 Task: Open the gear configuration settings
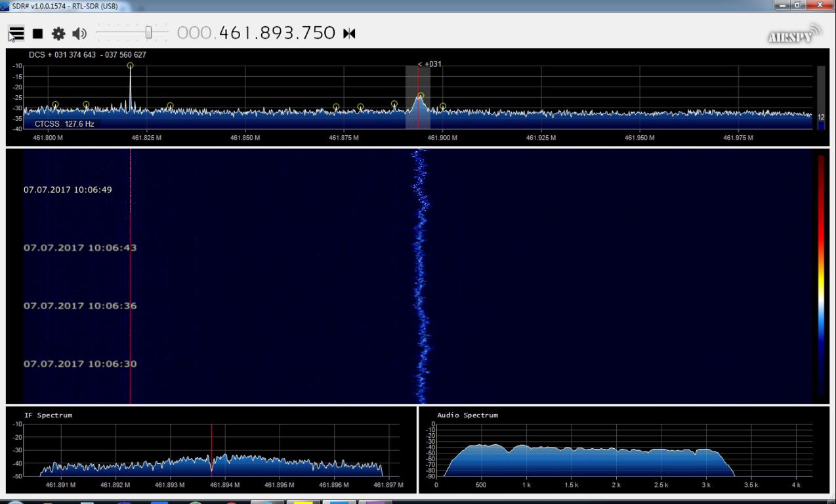click(x=58, y=33)
